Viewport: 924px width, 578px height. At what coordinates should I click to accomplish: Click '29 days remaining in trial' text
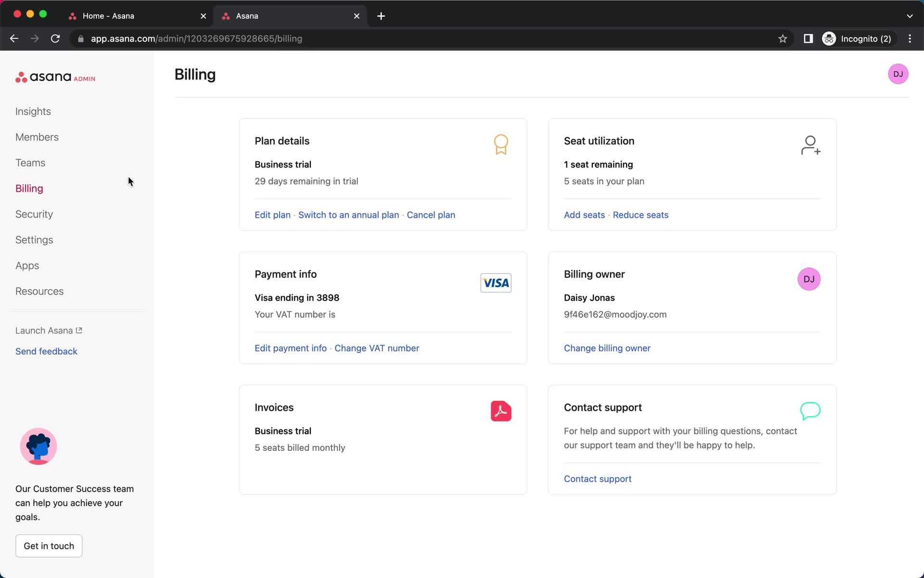point(307,181)
